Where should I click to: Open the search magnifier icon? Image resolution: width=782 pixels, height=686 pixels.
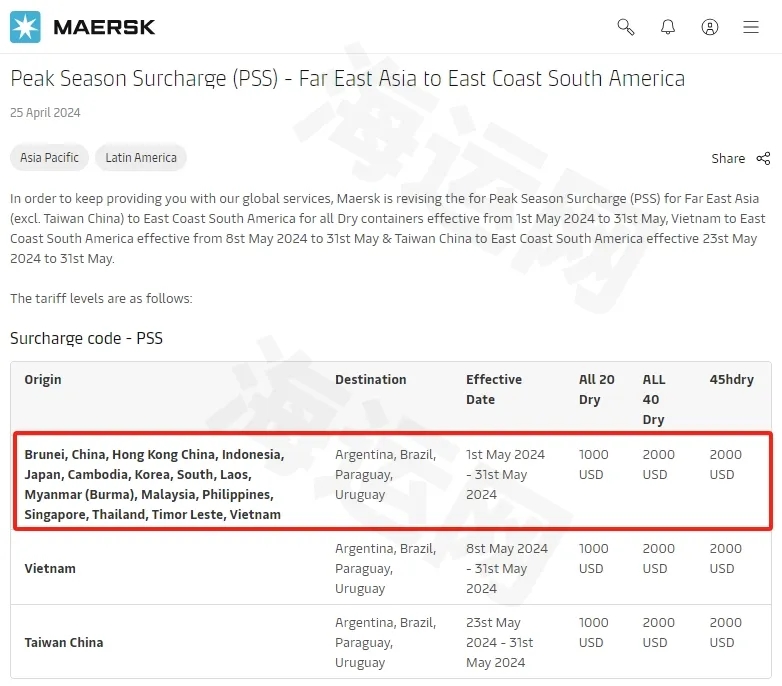point(625,27)
